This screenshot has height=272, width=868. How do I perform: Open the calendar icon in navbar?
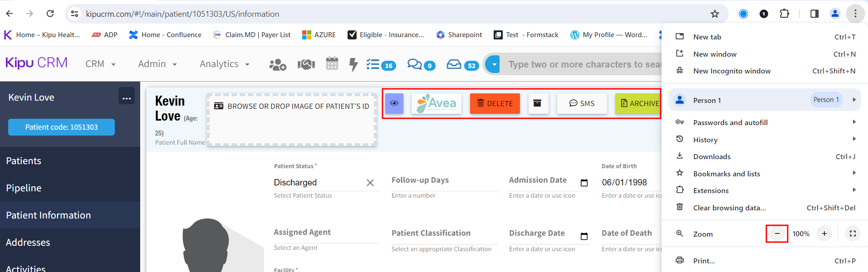pyautogui.click(x=332, y=64)
